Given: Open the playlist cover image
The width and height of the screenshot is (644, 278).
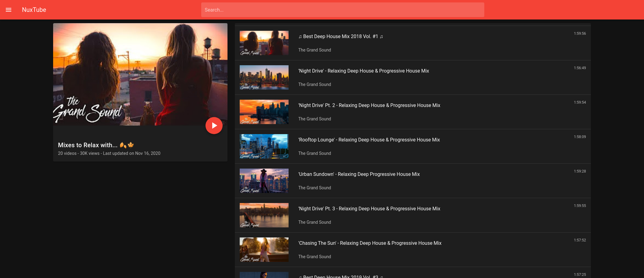Looking at the screenshot, I should [x=140, y=74].
